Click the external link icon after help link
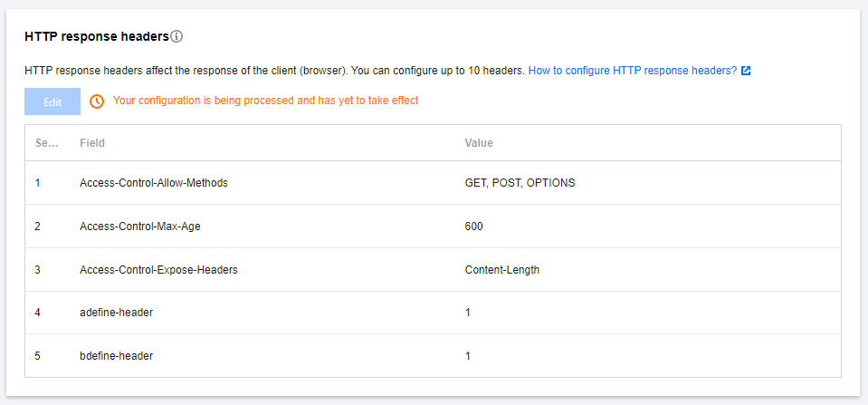This screenshot has width=868, height=405. click(746, 71)
